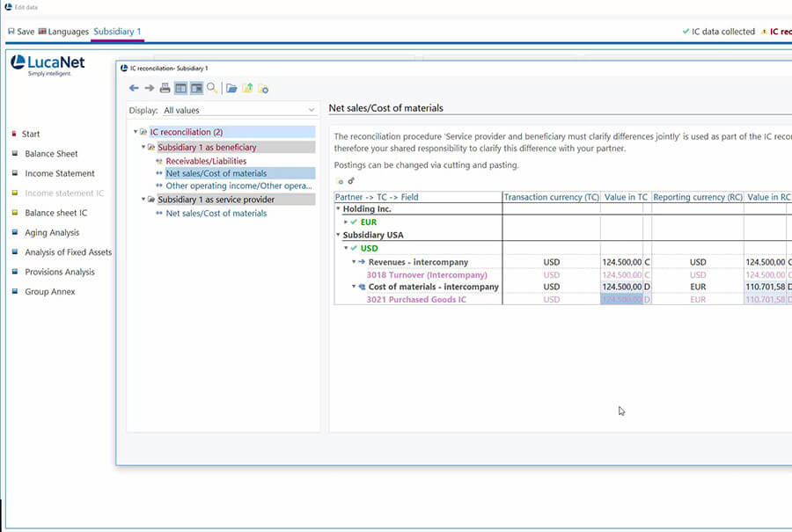Open Balance Sheet in the sidebar
792x532 pixels.
pos(51,153)
